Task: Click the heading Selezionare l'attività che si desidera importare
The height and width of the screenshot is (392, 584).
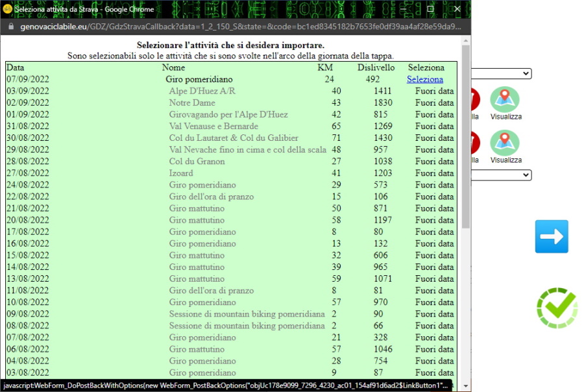Action: point(230,45)
